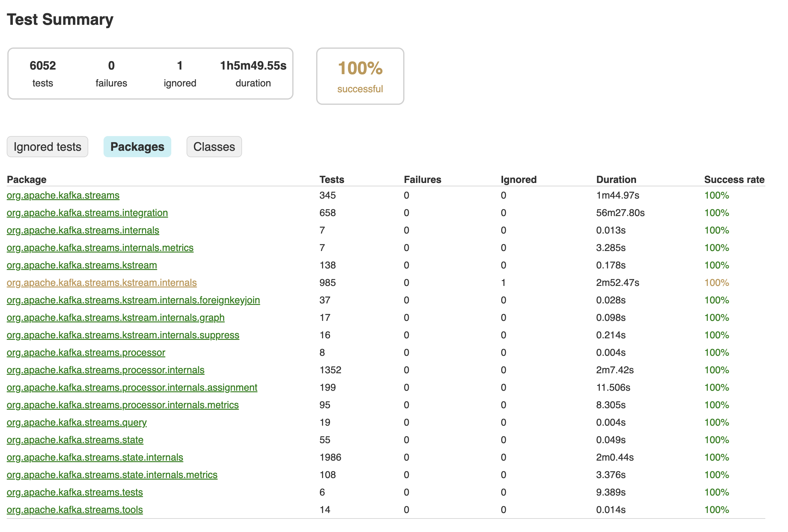Open org.apache.kafka.streams.tests package link
The image size is (788, 532).
74,492
